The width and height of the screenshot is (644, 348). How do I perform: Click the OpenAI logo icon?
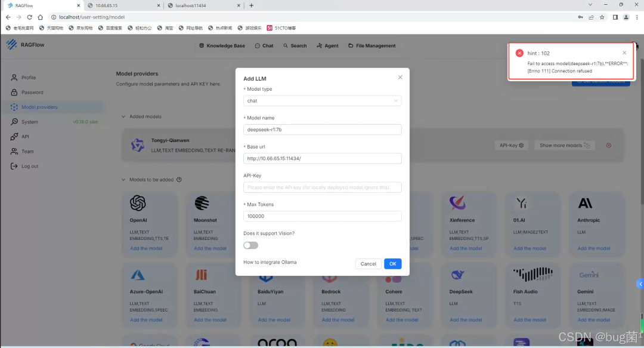[138, 203]
